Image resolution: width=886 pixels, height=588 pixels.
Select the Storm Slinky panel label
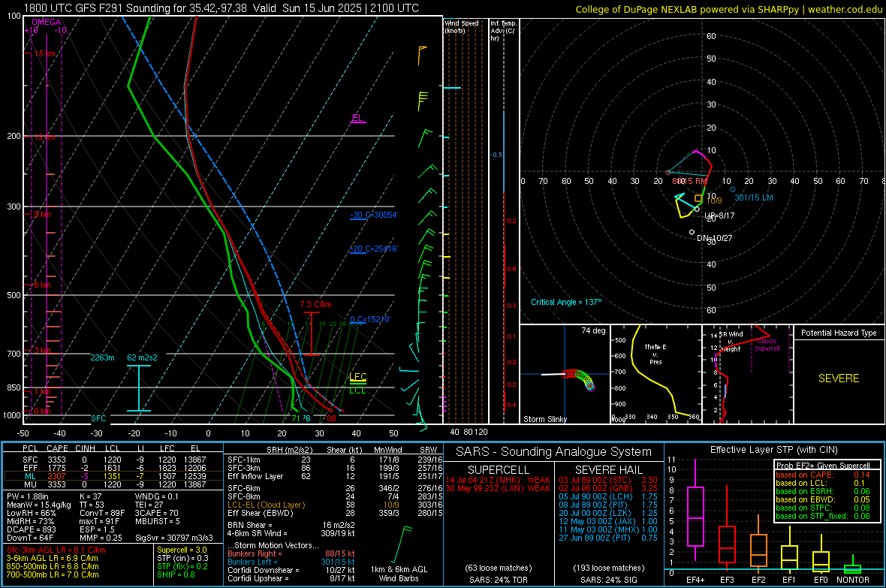point(544,419)
